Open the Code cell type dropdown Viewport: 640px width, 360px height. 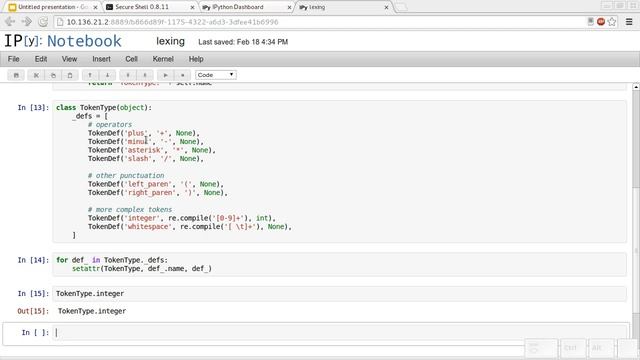coord(216,75)
